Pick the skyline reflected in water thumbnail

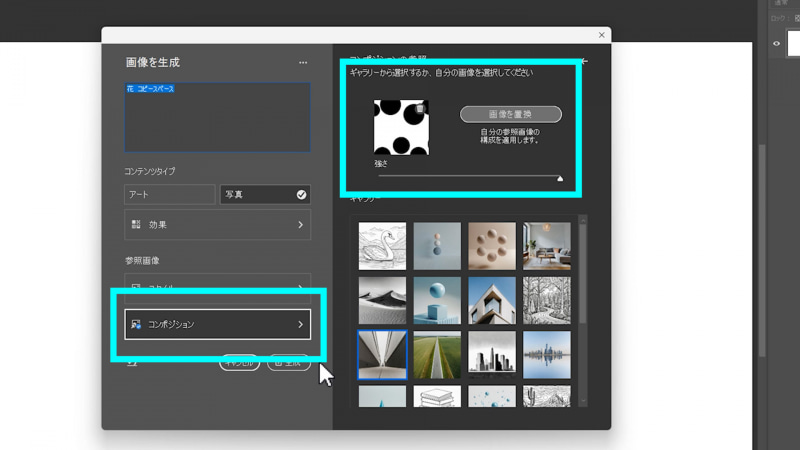(547, 355)
